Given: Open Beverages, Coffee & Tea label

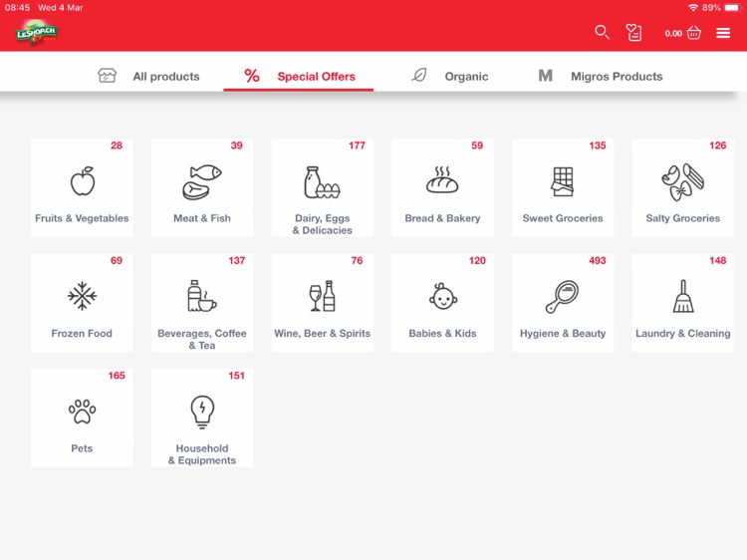Looking at the screenshot, I should (202, 339).
